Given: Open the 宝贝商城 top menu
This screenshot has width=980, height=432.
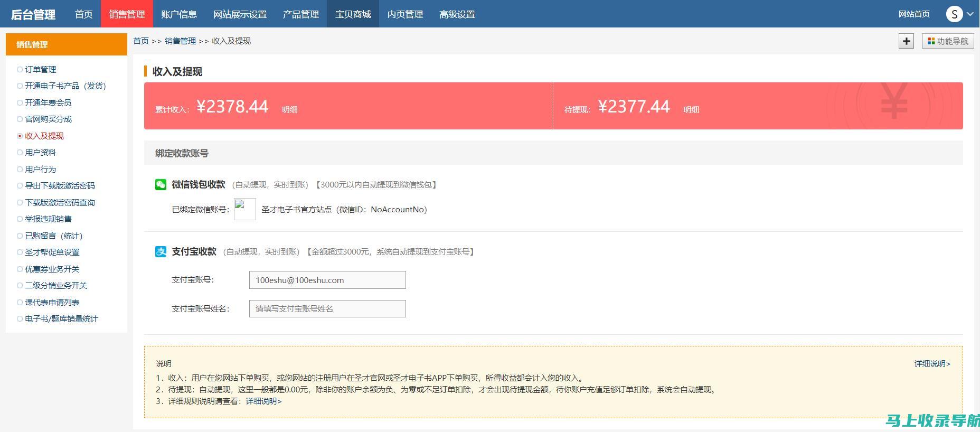Looking at the screenshot, I should click(x=353, y=14).
